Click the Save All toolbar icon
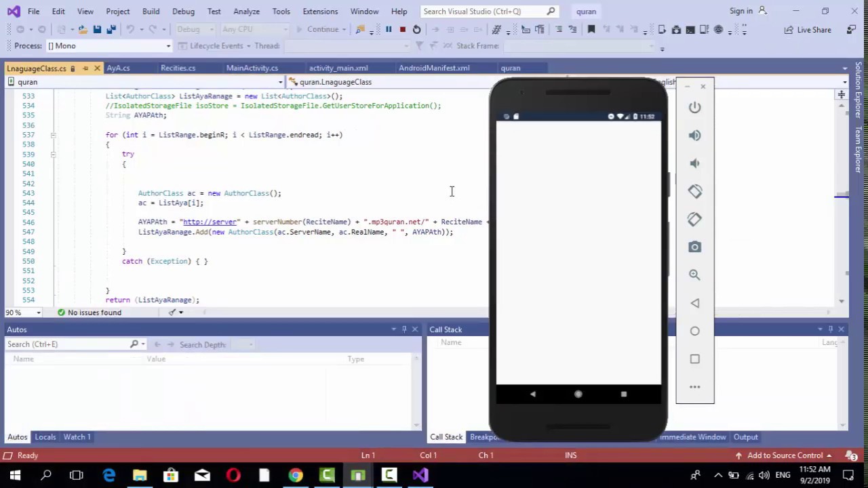The width and height of the screenshot is (868, 488). (x=111, y=29)
